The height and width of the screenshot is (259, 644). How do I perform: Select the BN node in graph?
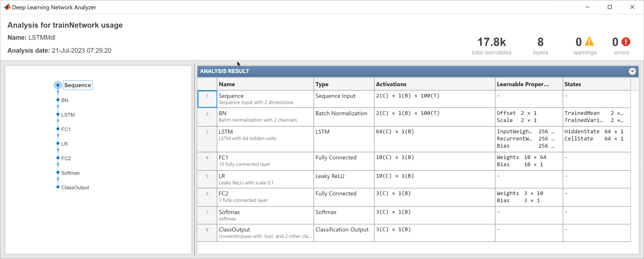pos(64,100)
